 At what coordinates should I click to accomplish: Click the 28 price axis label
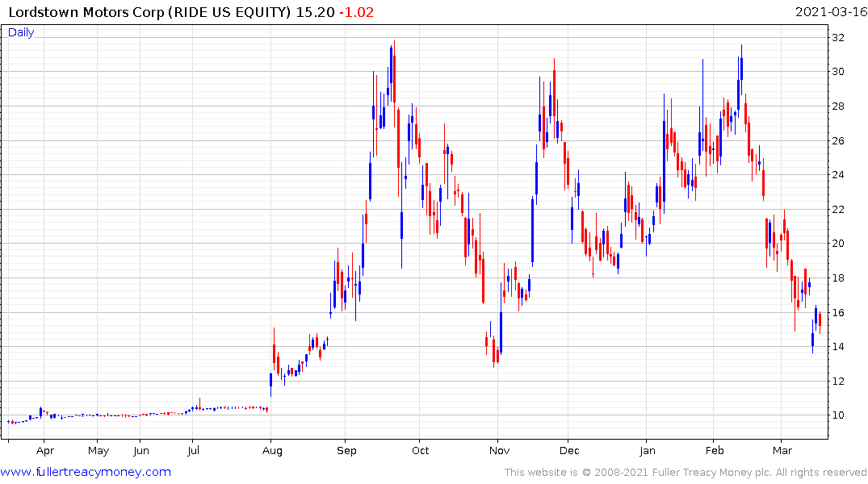(838, 106)
